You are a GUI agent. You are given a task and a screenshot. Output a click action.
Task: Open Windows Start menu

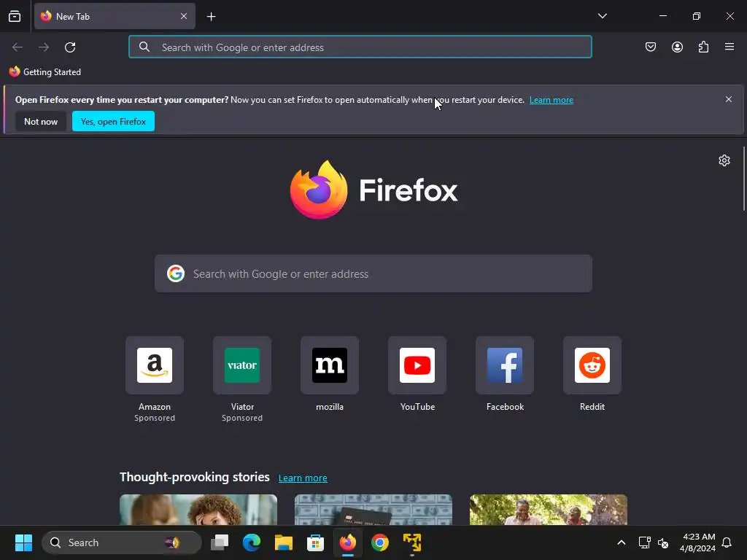click(23, 542)
